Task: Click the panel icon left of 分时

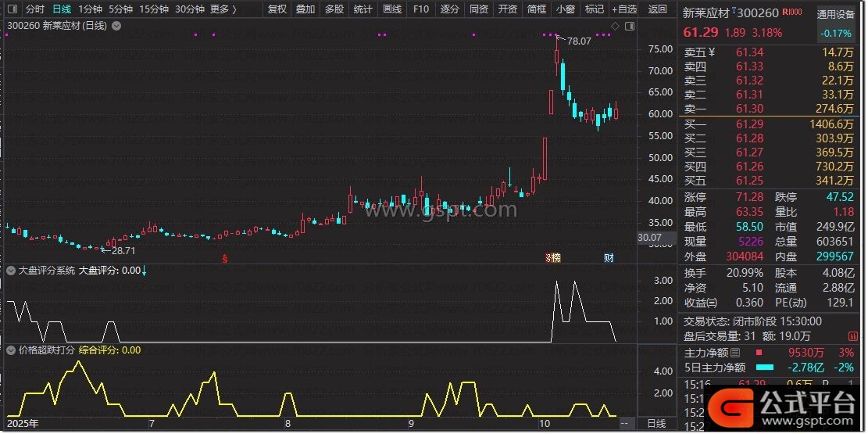Action: click(12, 9)
